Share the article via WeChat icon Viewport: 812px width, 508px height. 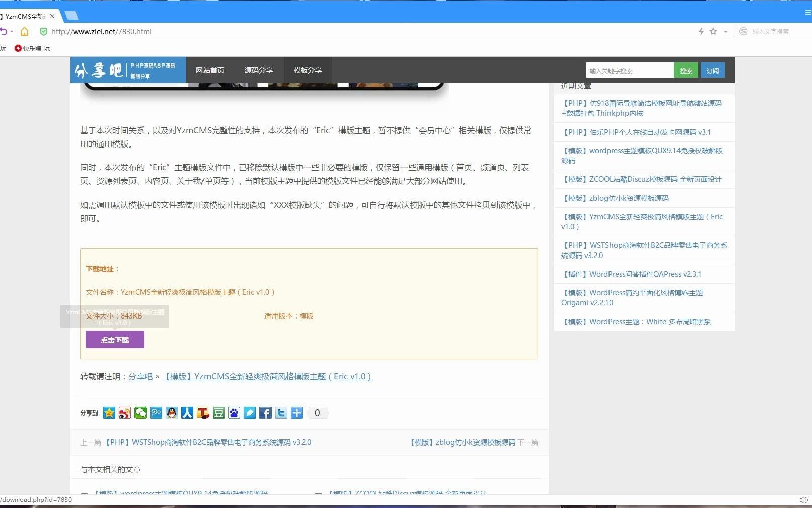(x=141, y=413)
